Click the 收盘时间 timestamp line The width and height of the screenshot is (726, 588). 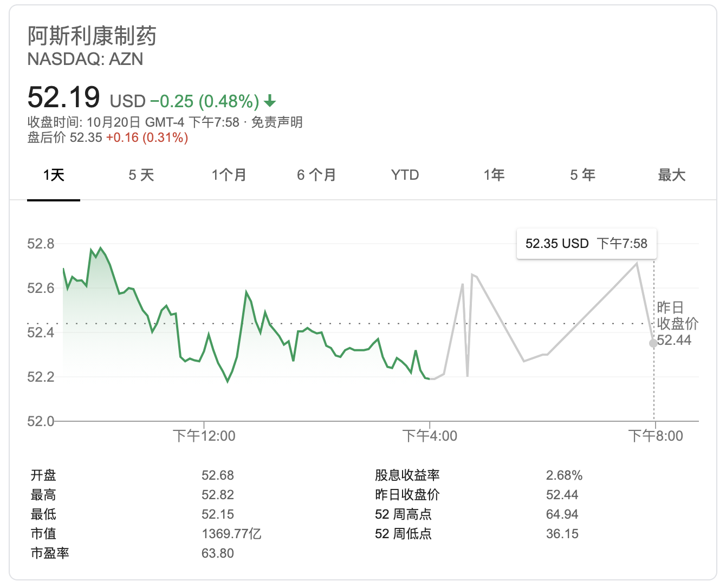tap(134, 122)
